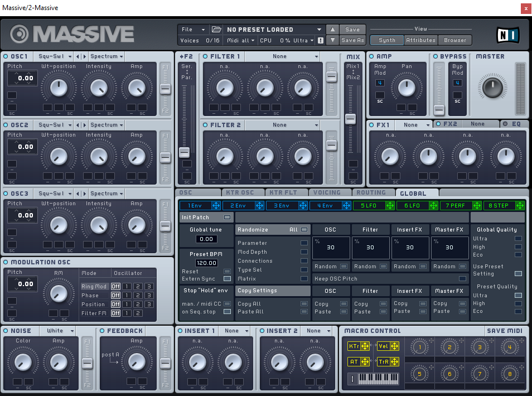
Task: Toggle OSC3 power switch
Action: tap(6, 194)
